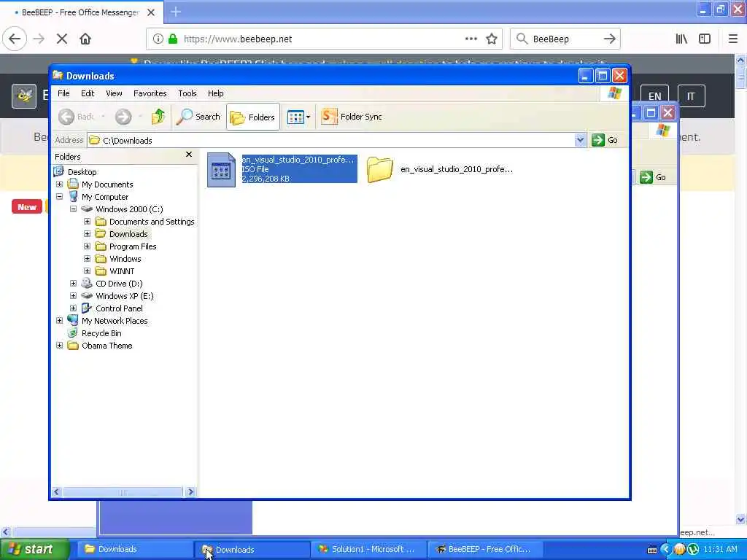The height and width of the screenshot is (560, 747).
Task: Collapse the My Computer tree node
Action: point(60,197)
